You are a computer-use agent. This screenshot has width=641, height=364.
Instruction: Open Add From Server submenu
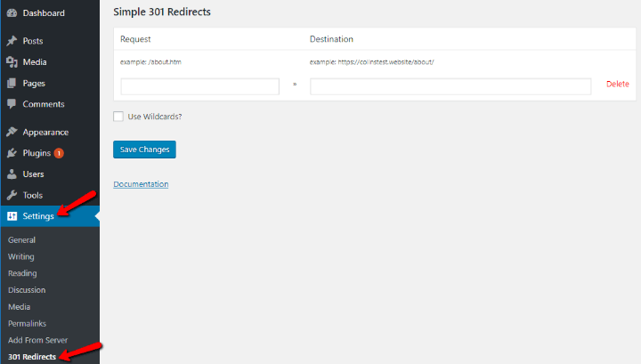tap(38, 340)
